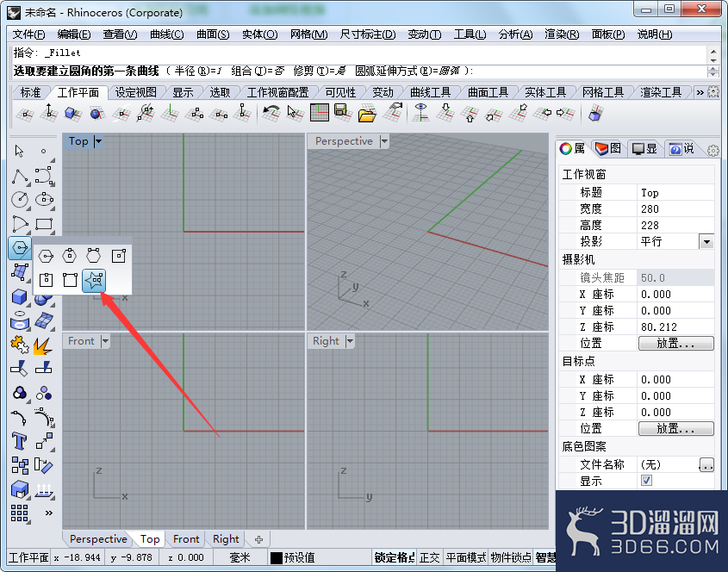Select the Text object tool
The image size is (728, 572).
click(20, 440)
